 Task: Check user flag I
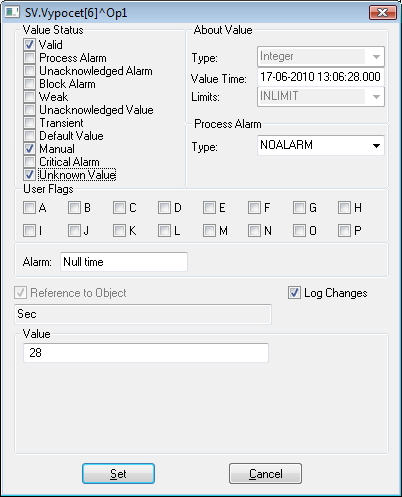(29, 230)
